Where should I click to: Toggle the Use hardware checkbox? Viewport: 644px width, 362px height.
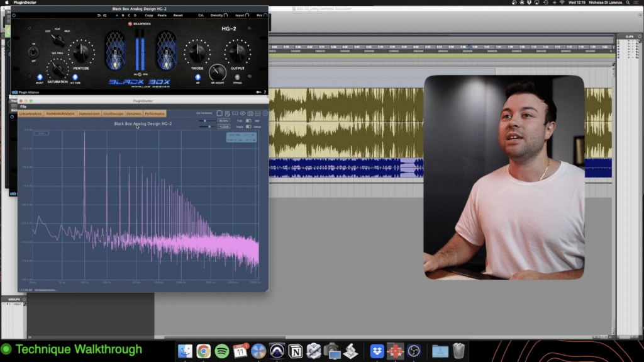(x=219, y=113)
